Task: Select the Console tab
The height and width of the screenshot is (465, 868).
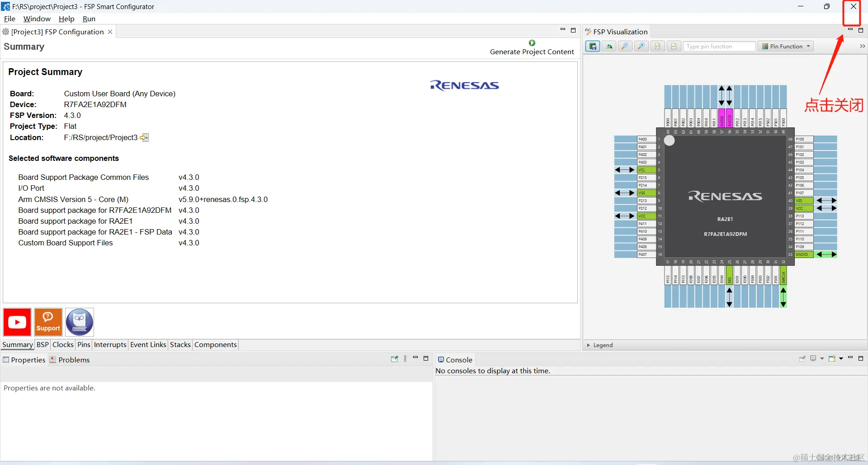Action: [455, 360]
